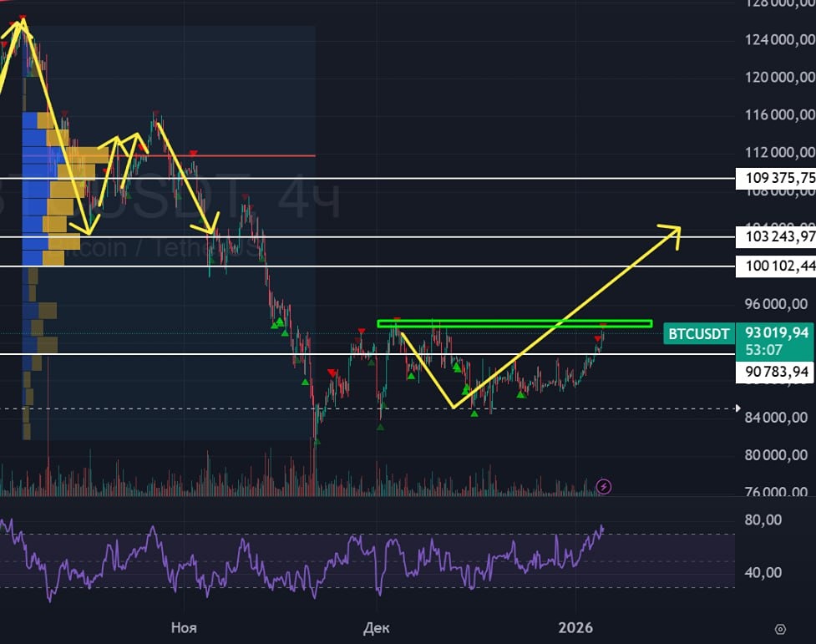Select the 80 000,00 price scale value
Viewport: 816px width, 644px height.
[776, 455]
